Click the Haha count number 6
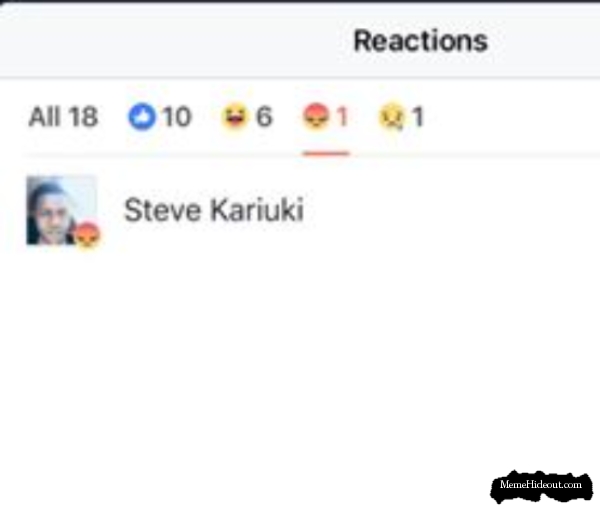The height and width of the screenshot is (510, 600). click(264, 117)
